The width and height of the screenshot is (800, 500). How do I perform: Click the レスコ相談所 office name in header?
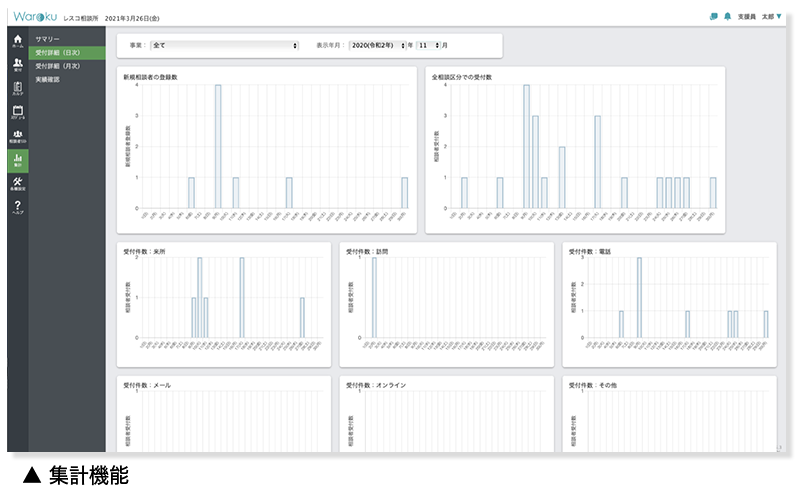click(x=81, y=18)
